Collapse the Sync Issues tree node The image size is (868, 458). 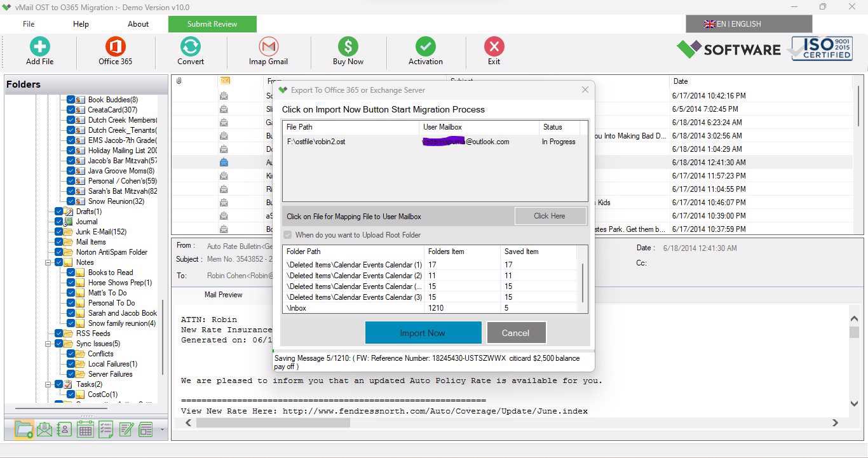[48, 344]
